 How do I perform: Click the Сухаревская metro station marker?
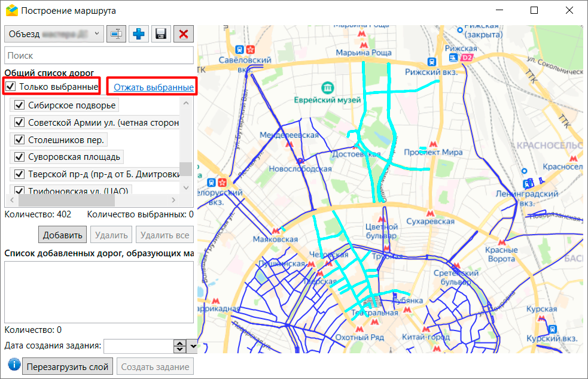click(x=429, y=213)
